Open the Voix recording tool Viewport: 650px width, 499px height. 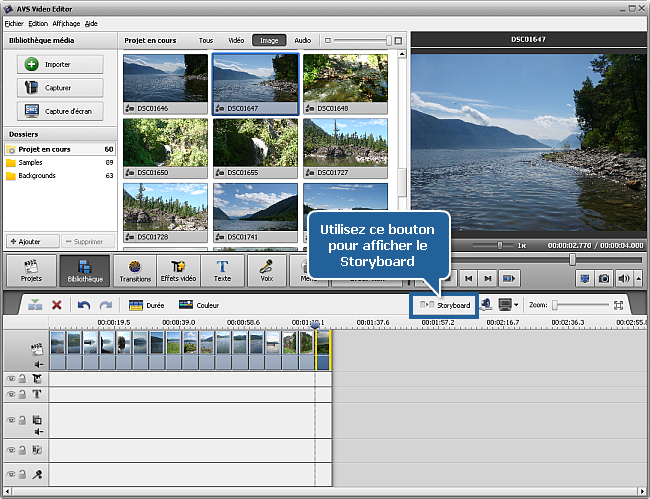[267, 270]
